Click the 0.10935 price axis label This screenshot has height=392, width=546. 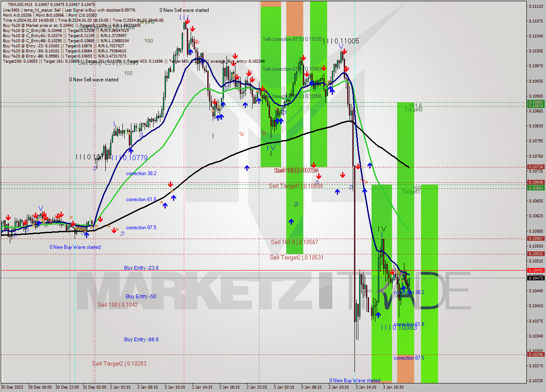pyautogui.click(x=536, y=81)
